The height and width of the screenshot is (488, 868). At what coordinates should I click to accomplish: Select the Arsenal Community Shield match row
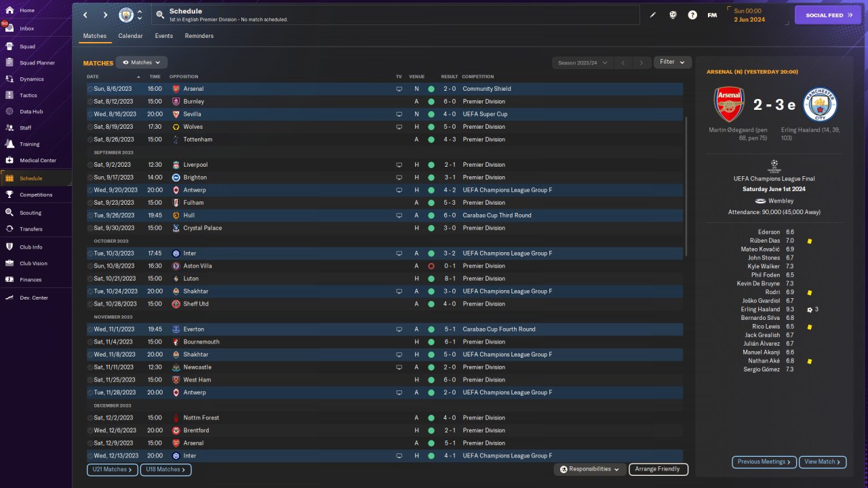384,89
